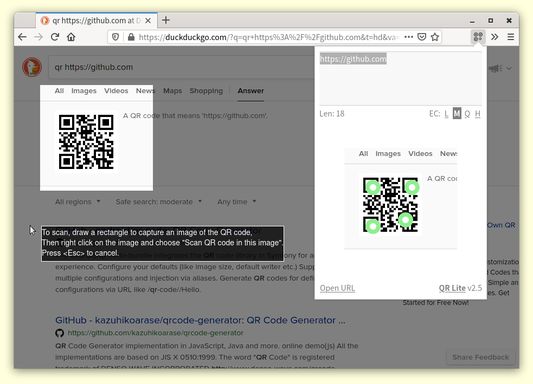This screenshot has height=384, width=533.
Task: Show site security padlock details
Action: pos(131,37)
